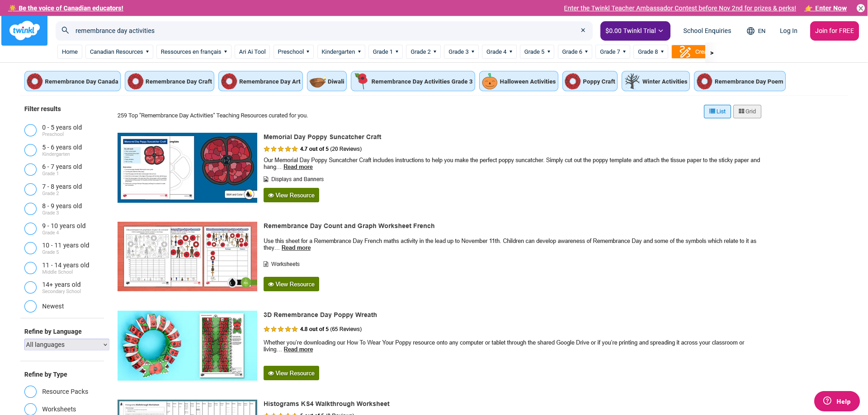Image resolution: width=868 pixels, height=415 pixels.
Task: Open the Ari Ai Tool nav item
Action: tap(252, 52)
